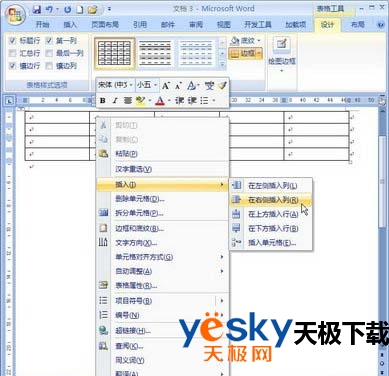Open the bullets dropdown arrow in mini toolbar
The height and width of the screenshot is (376, 389).
214,100
